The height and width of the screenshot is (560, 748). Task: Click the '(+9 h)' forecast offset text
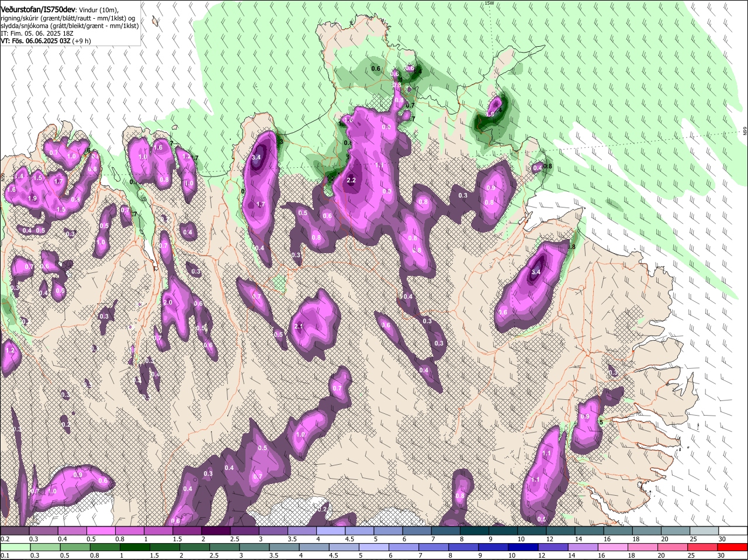(81, 42)
